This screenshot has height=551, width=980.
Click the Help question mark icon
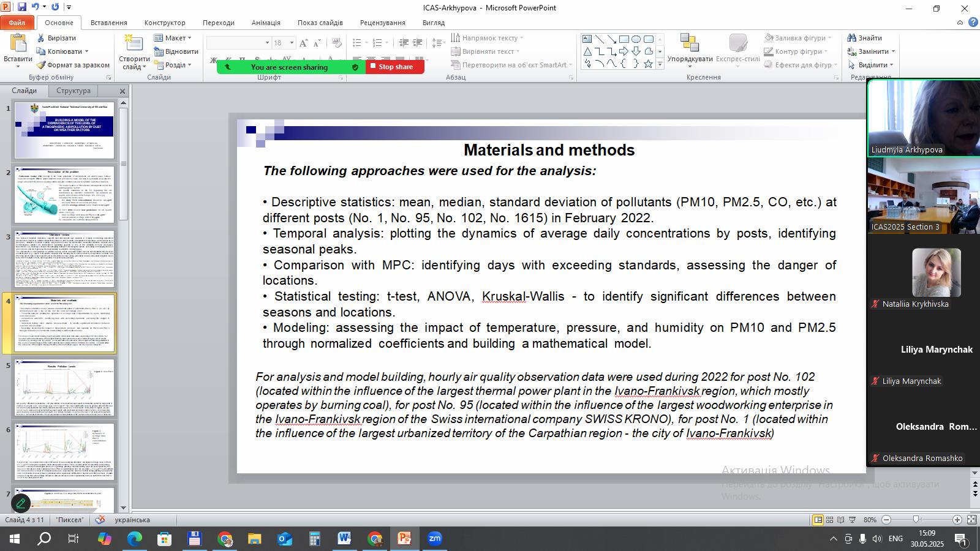coord(973,23)
